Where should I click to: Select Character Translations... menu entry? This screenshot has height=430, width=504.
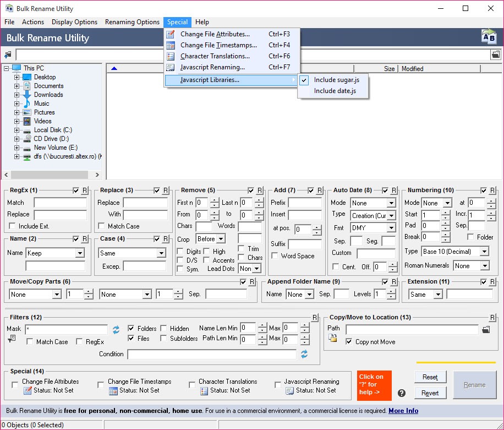232,56
